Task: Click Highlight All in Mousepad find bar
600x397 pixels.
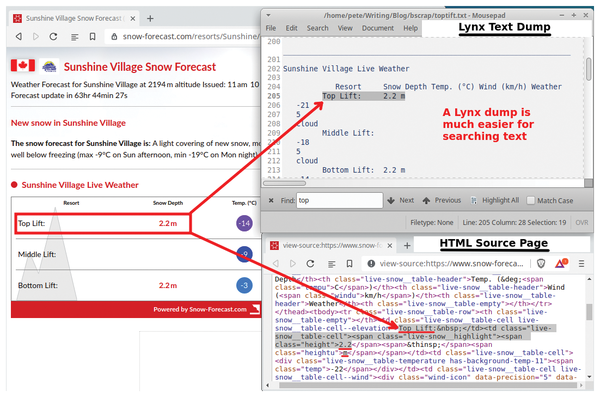Action: click(x=495, y=200)
